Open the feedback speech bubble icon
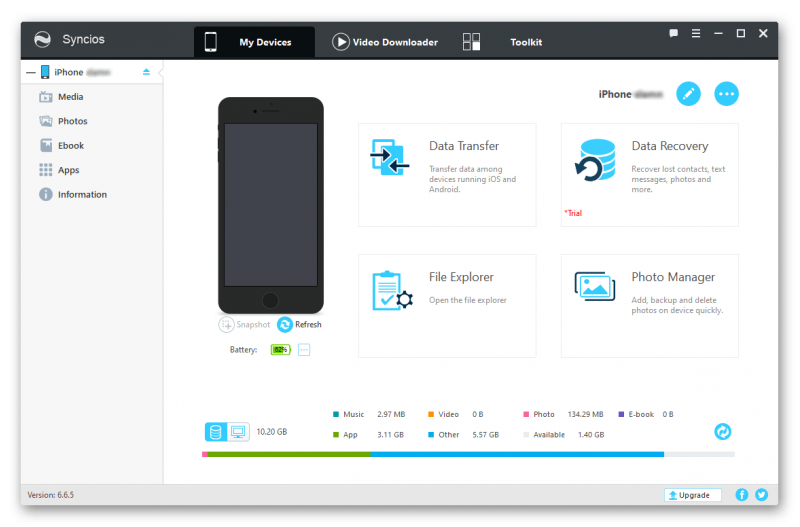Image resolution: width=800 pixels, height=527 pixels. point(673,33)
